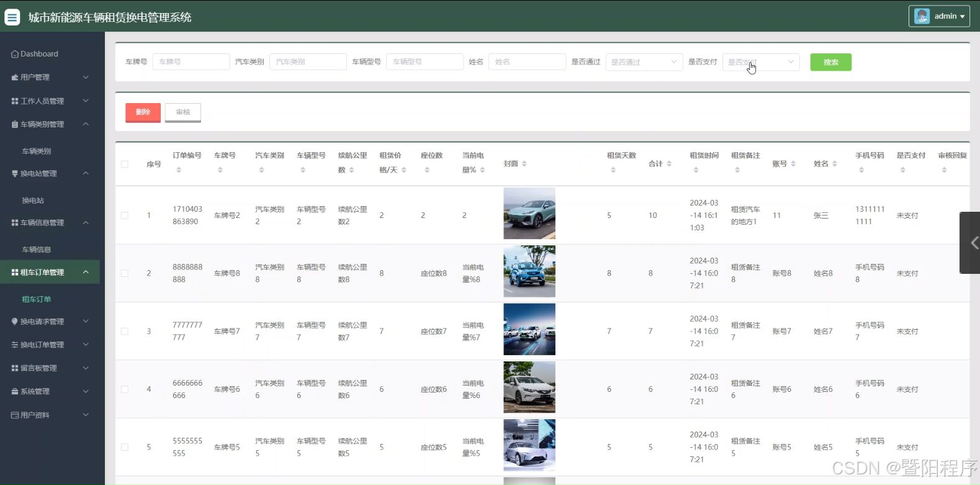Expand 系统管理 chevron
The width and height of the screenshot is (980, 485).
[x=86, y=392]
